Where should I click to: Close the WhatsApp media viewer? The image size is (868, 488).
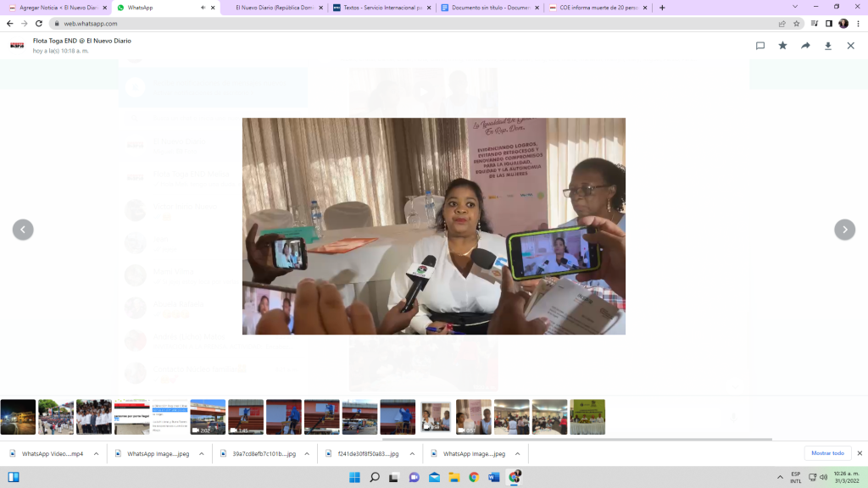tap(851, 46)
